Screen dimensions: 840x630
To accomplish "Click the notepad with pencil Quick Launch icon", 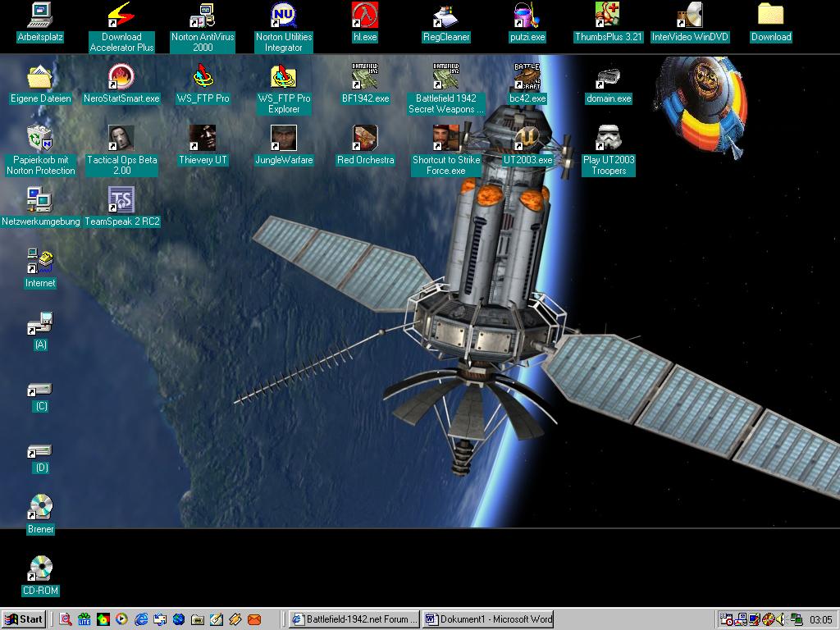I will point(217,619).
